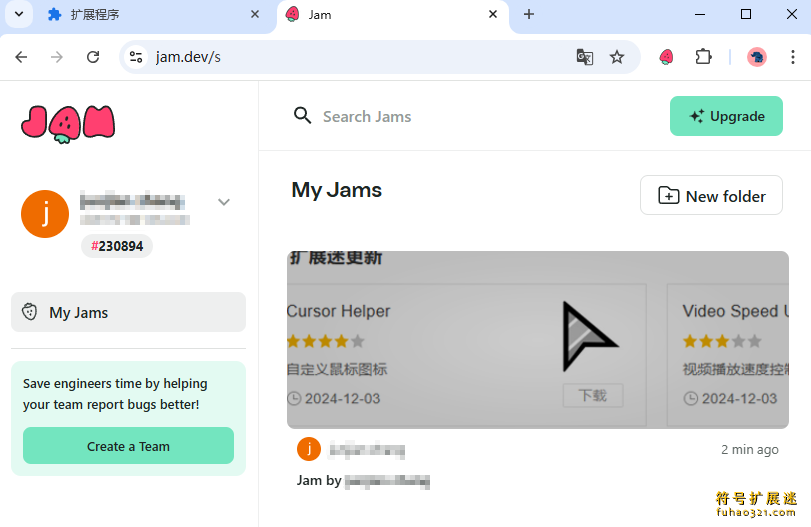The image size is (811, 527).
Task: Bookmark this page with star
Action: (x=617, y=57)
